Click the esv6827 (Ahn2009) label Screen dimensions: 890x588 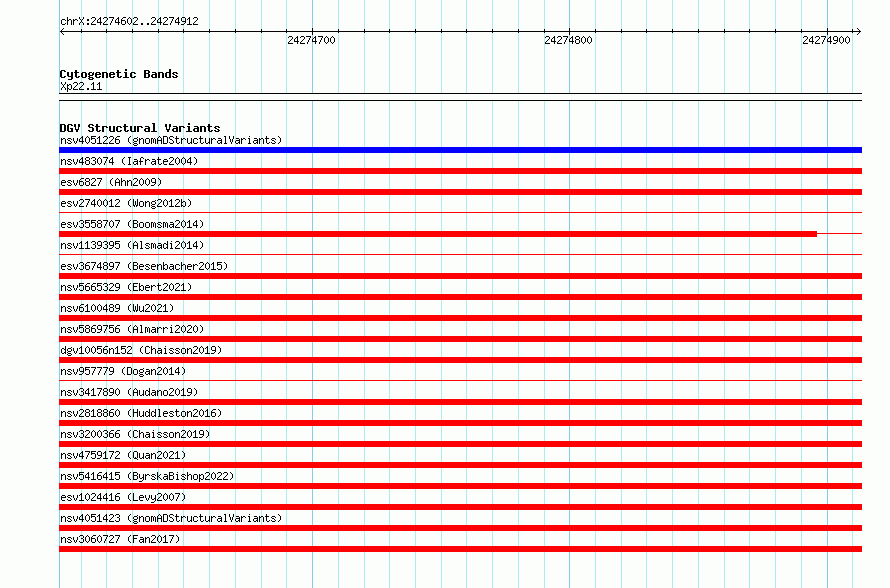tap(111, 182)
